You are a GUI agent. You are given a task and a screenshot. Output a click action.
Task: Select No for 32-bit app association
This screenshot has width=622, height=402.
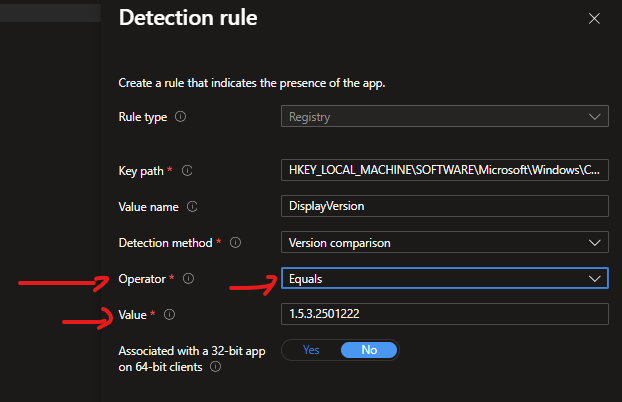coord(369,350)
